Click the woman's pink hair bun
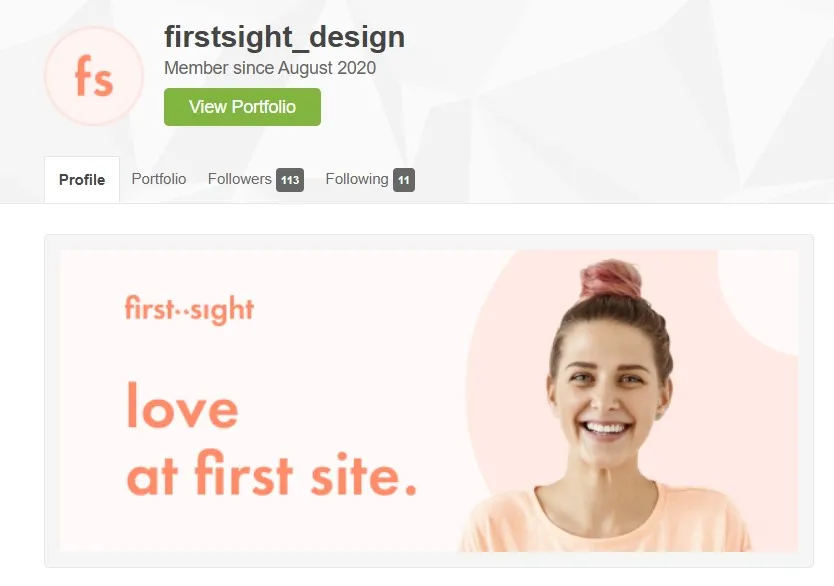The image size is (834, 586). [611, 279]
